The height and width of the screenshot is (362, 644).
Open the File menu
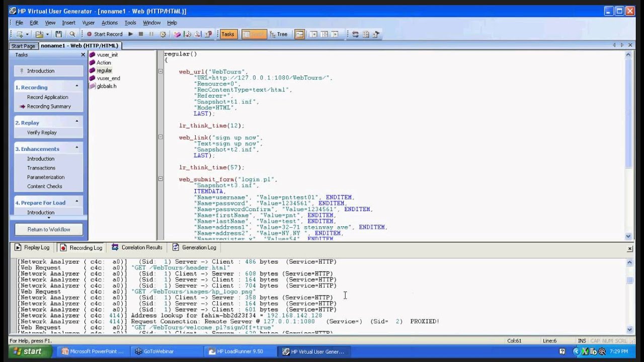click(19, 23)
